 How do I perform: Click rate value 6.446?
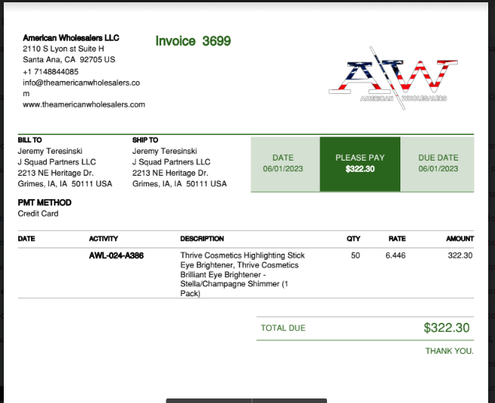pyautogui.click(x=396, y=256)
